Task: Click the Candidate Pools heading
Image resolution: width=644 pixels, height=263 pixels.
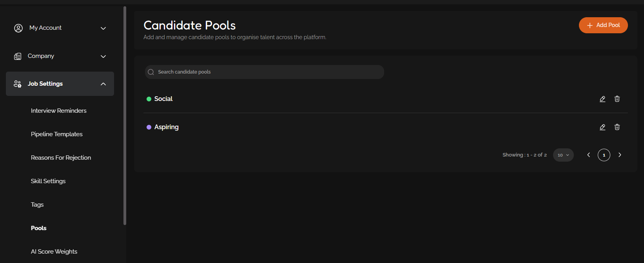Action: pyautogui.click(x=190, y=25)
